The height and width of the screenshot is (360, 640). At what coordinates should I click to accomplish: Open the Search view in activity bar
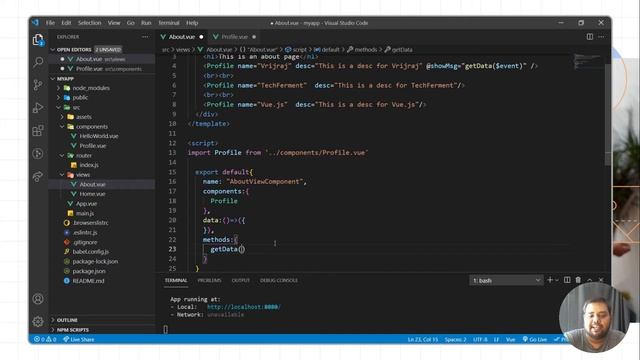click(x=38, y=62)
